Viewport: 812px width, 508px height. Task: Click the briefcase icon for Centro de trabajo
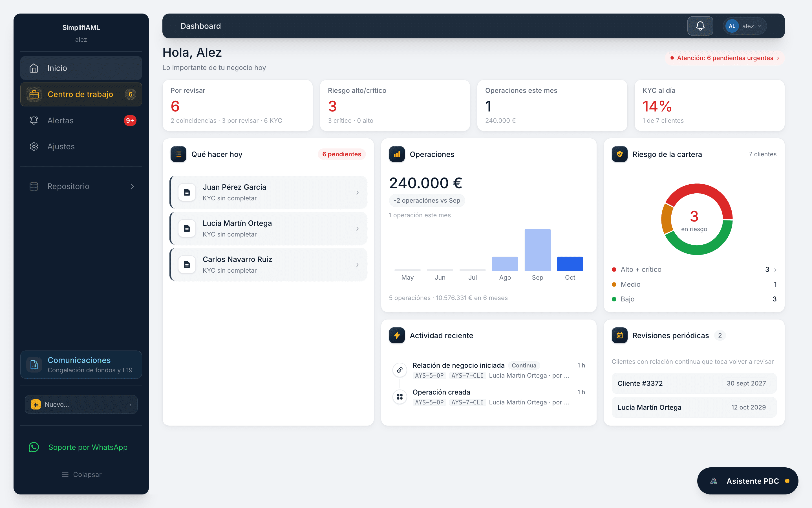coord(34,95)
